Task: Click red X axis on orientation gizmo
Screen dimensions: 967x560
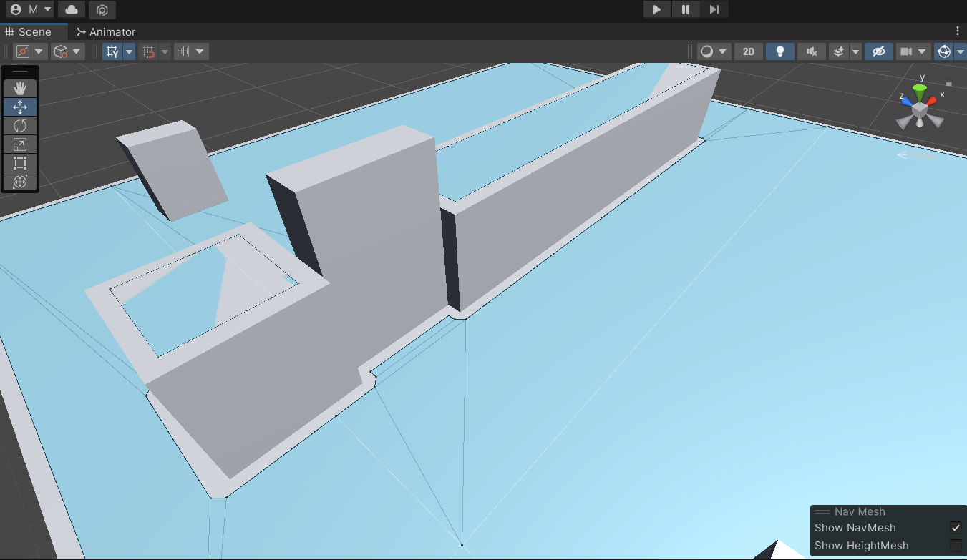Action: (933, 101)
